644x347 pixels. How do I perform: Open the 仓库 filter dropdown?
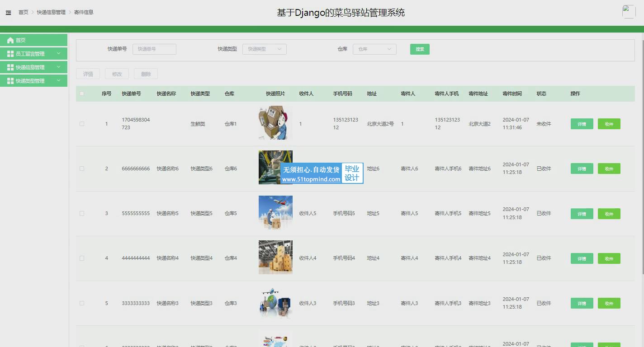click(374, 49)
